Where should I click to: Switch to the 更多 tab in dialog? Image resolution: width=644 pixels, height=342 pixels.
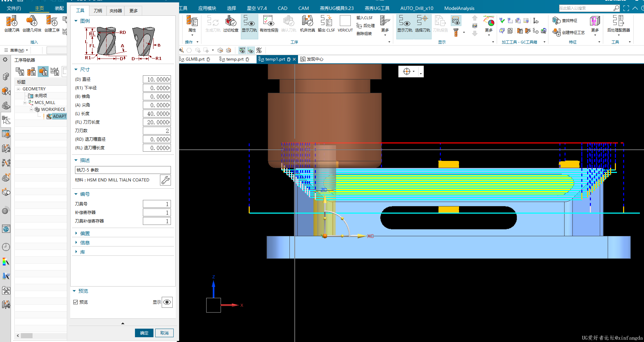coord(134,11)
